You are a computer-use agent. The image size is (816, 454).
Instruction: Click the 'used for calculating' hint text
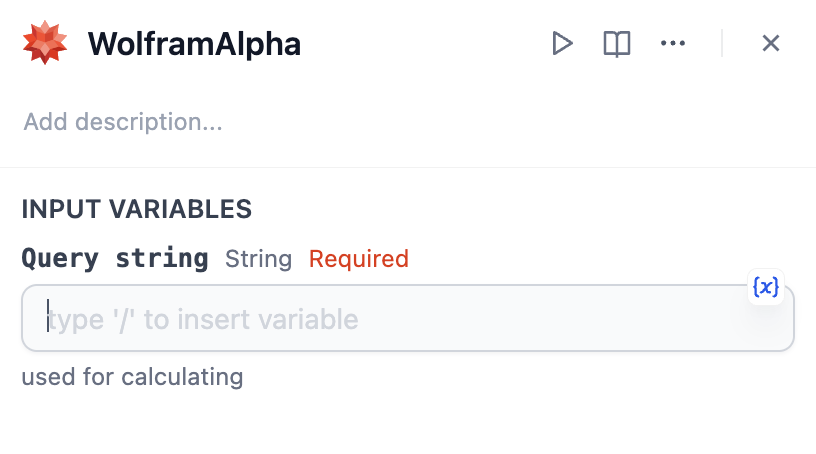coord(132,377)
